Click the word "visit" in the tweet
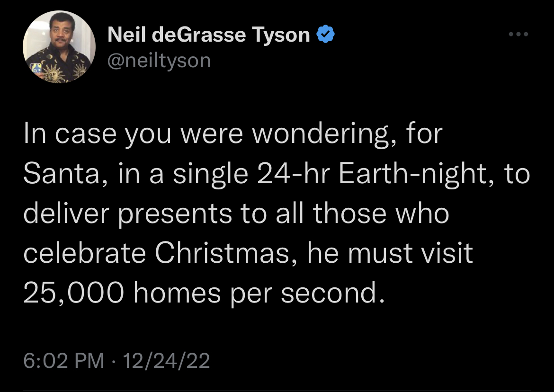Image resolution: width=554 pixels, height=392 pixels. tap(448, 253)
